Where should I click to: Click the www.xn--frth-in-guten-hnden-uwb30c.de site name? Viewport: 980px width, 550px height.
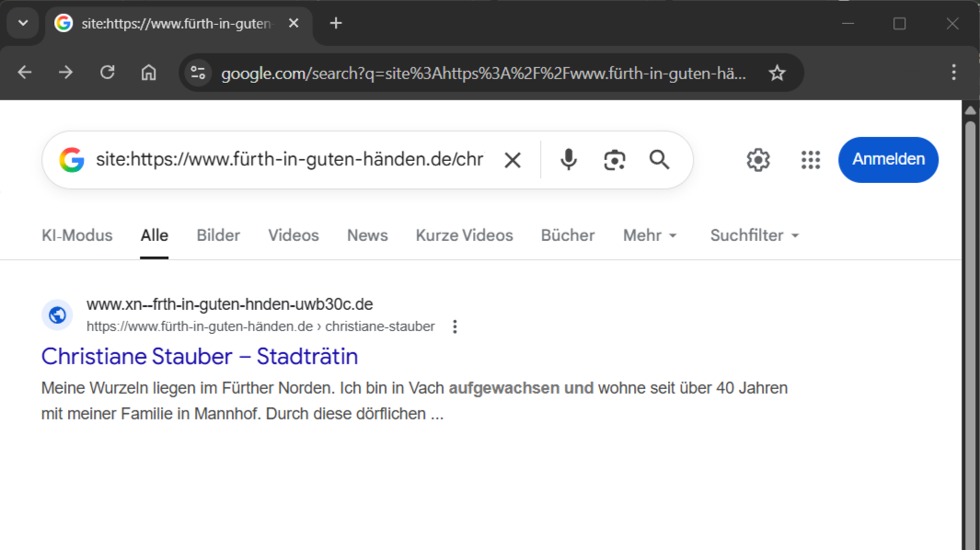point(229,304)
